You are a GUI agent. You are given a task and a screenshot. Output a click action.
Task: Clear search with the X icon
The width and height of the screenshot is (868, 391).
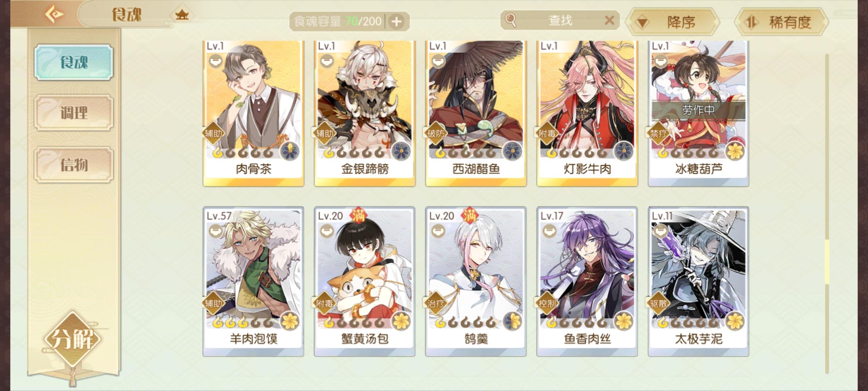point(609,20)
